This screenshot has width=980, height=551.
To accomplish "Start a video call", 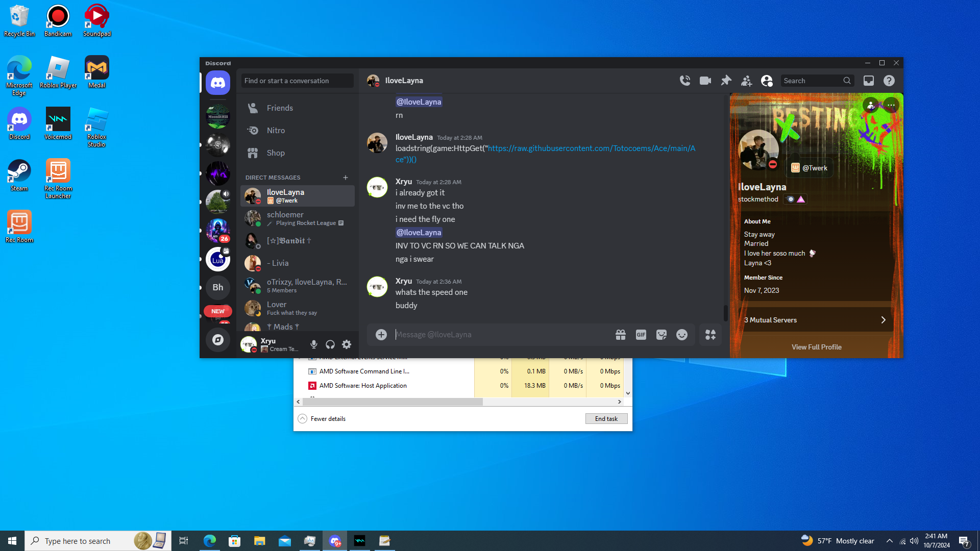I will coord(705,81).
